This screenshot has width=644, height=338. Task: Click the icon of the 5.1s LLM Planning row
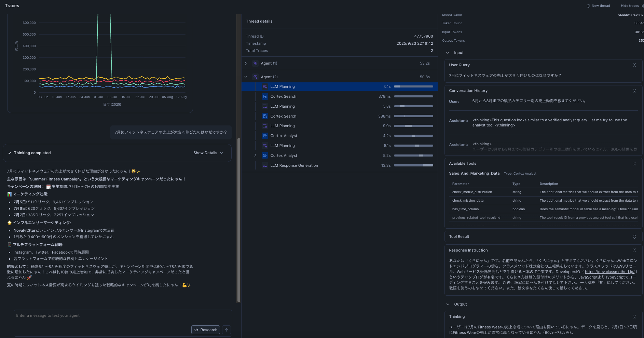265,146
